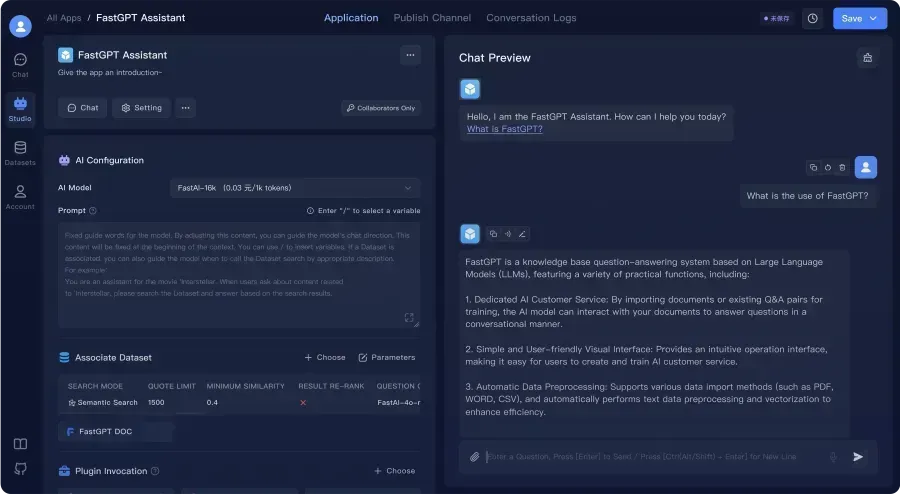Click the help icon next to Prompt
Image resolution: width=900 pixels, height=494 pixels.
pos(93,211)
